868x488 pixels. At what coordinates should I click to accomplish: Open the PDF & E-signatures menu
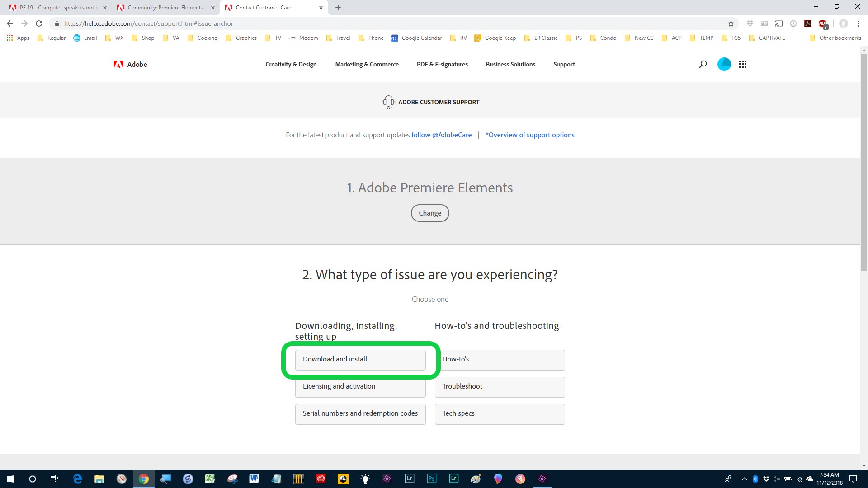coord(443,65)
